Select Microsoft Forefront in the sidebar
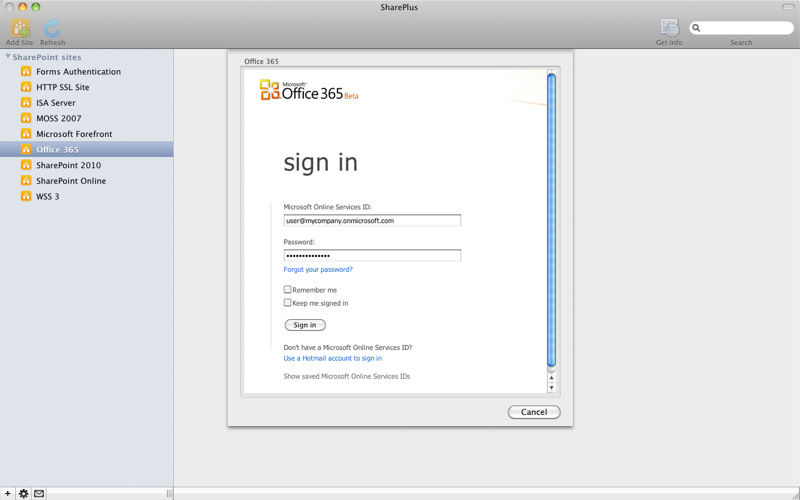 pos(86,134)
